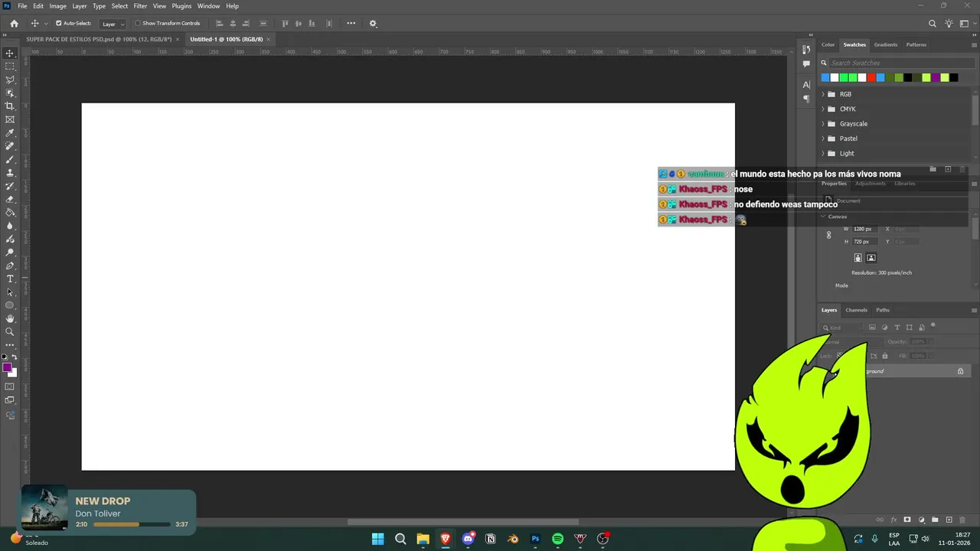Open the Image menu
The height and width of the screenshot is (551, 980).
click(x=58, y=6)
